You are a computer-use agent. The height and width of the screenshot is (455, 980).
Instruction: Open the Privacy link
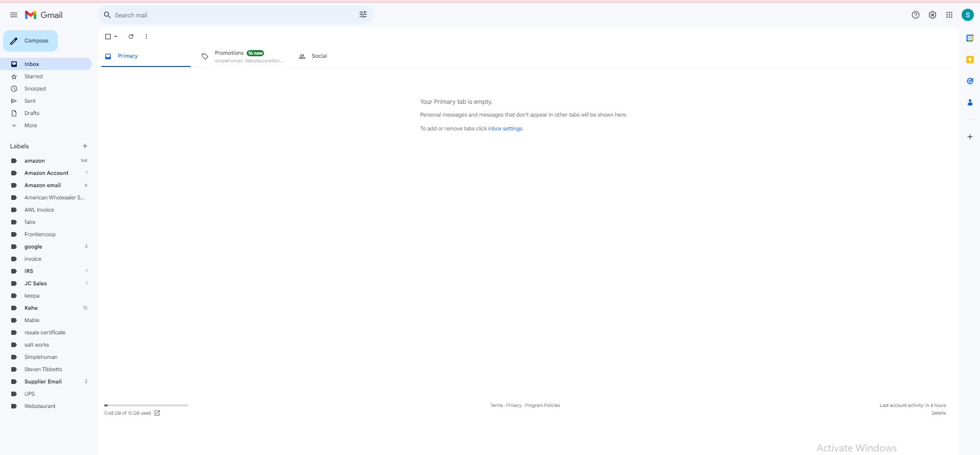(514, 405)
